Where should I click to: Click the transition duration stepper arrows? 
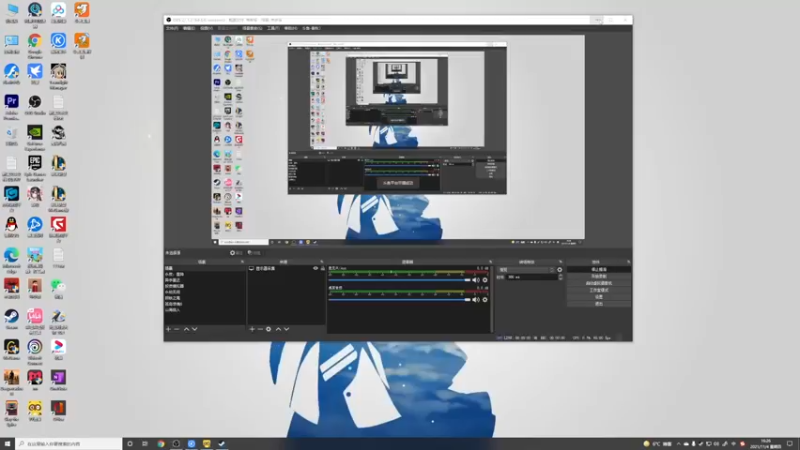561,277
